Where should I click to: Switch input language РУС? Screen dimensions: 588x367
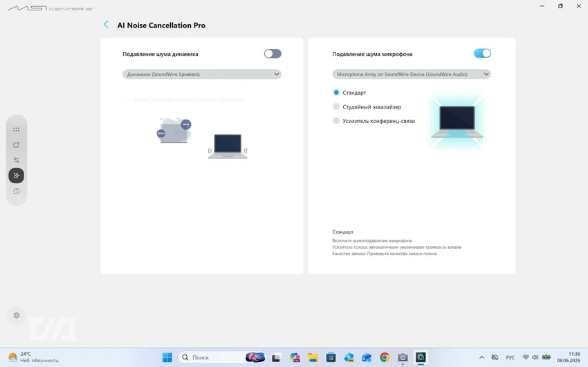click(511, 357)
